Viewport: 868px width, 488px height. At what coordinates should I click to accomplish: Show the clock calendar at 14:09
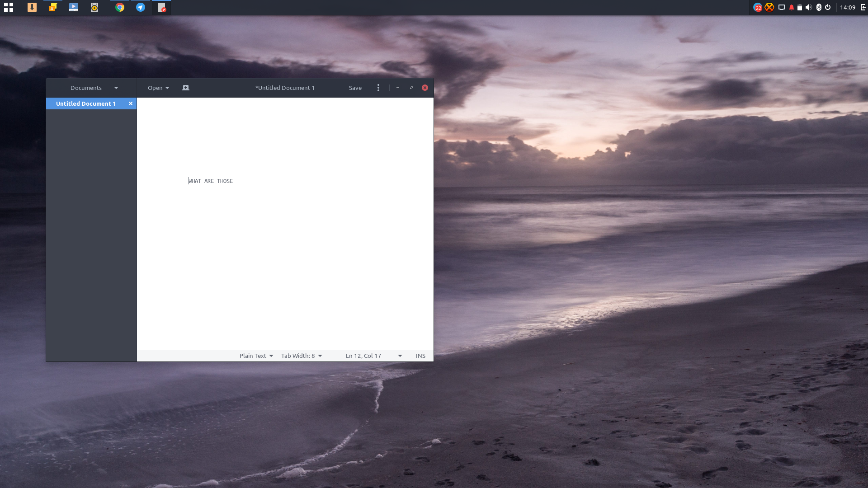tap(848, 7)
